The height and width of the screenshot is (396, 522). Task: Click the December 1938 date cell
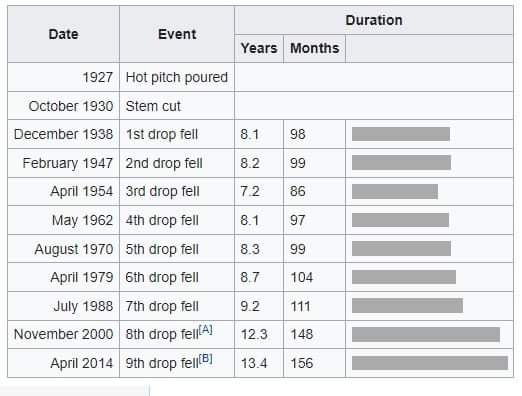point(63,134)
